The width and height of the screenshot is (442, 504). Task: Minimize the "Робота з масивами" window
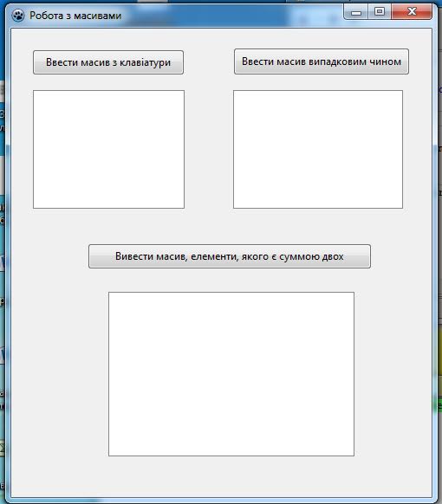point(356,12)
